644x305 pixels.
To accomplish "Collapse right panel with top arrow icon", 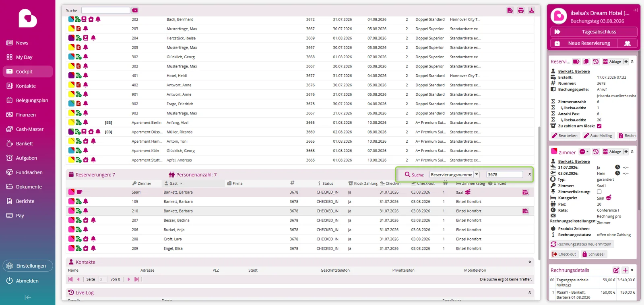I will (x=635, y=10).
